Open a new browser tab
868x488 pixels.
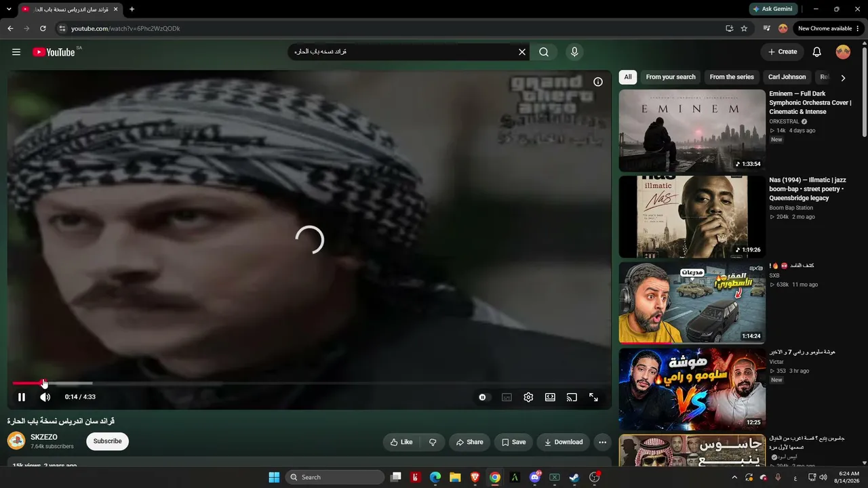pyautogui.click(x=132, y=9)
